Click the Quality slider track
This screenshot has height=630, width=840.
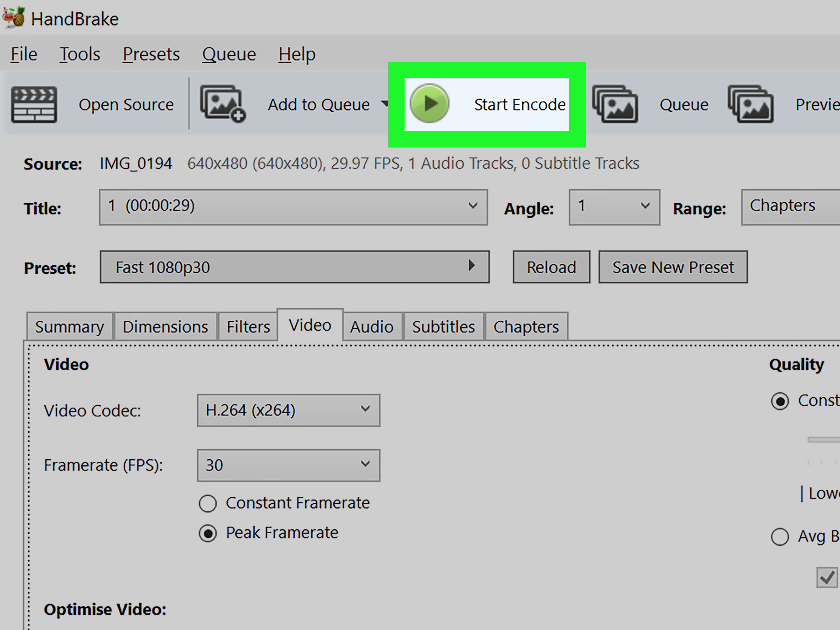tap(824, 439)
